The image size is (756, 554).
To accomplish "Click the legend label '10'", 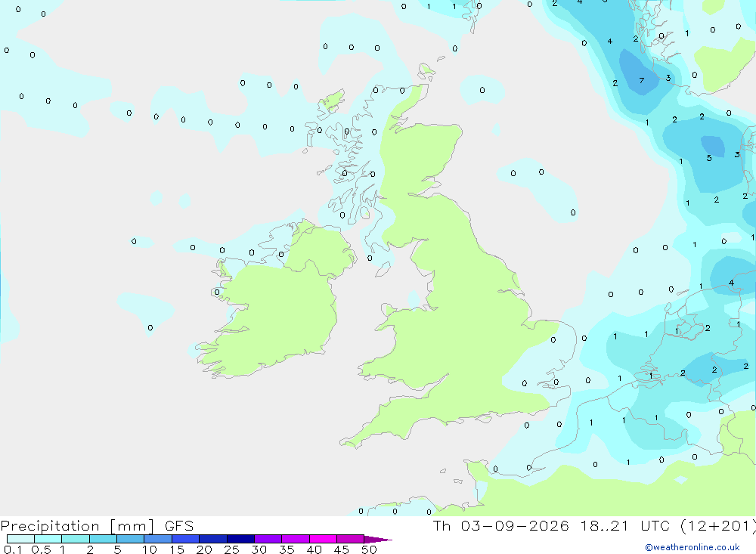I will [x=150, y=549].
